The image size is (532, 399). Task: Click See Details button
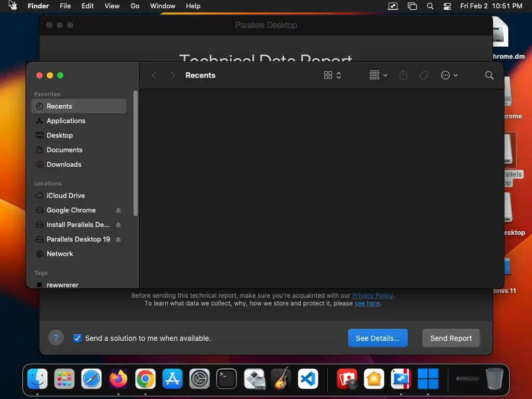[x=378, y=338]
